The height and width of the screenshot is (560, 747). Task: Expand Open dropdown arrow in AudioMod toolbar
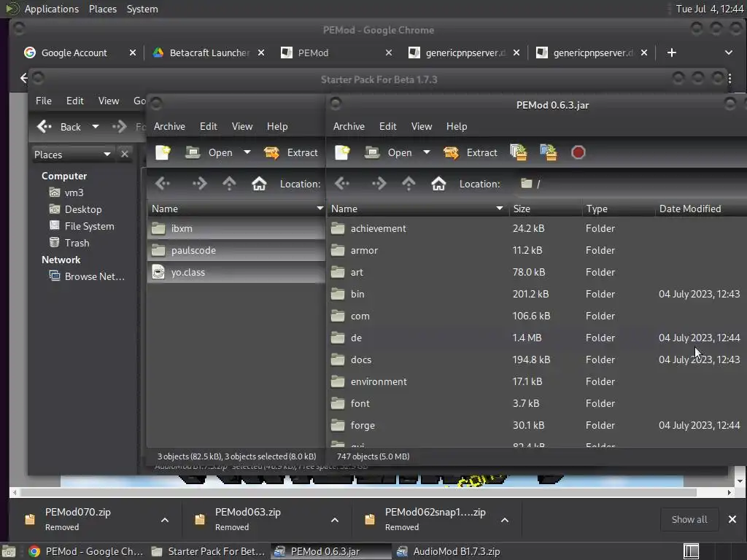tap(247, 152)
